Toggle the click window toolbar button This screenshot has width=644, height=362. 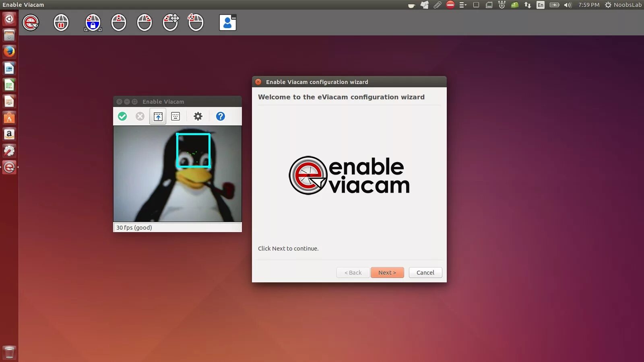tap(158, 116)
